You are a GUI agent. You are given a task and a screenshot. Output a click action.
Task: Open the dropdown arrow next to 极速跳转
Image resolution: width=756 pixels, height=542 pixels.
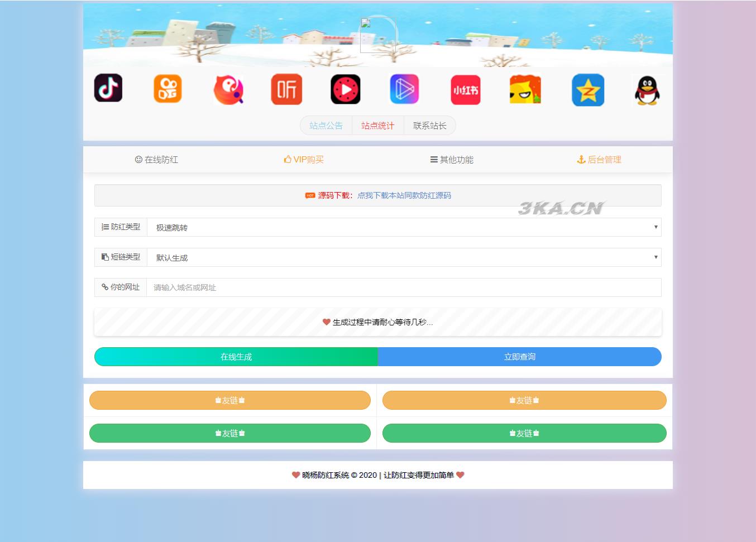656,227
